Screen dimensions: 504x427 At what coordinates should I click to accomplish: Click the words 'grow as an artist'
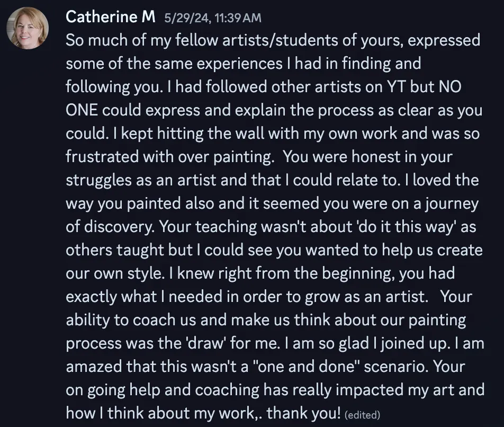click(366, 297)
